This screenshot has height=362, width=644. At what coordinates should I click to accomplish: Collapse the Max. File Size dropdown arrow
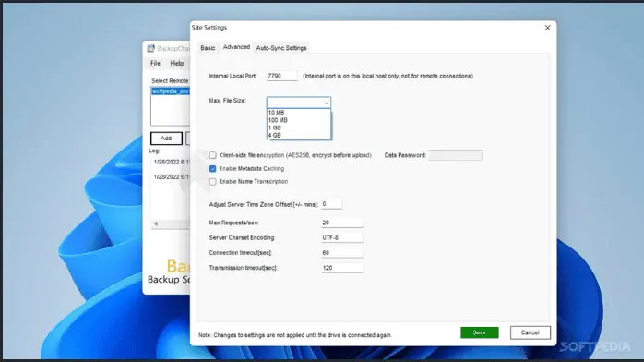pyautogui.click(x=326, y=103)
